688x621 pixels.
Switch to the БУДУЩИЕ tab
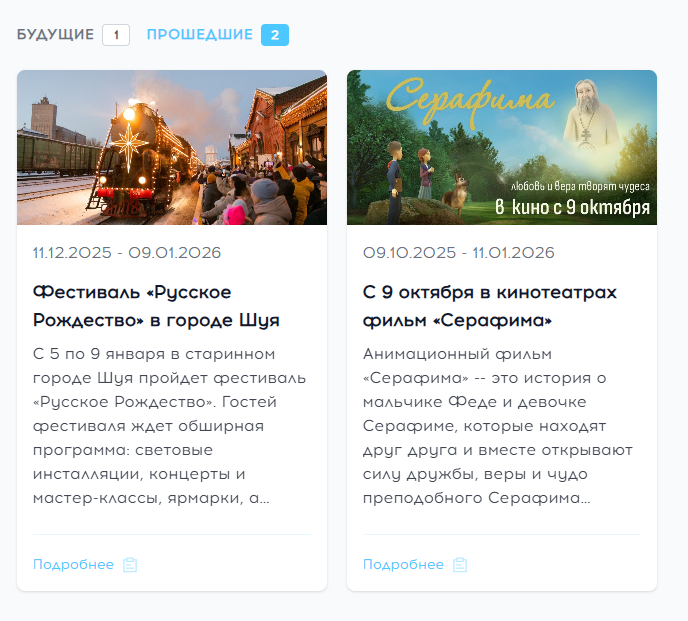(x=55, y=35)
